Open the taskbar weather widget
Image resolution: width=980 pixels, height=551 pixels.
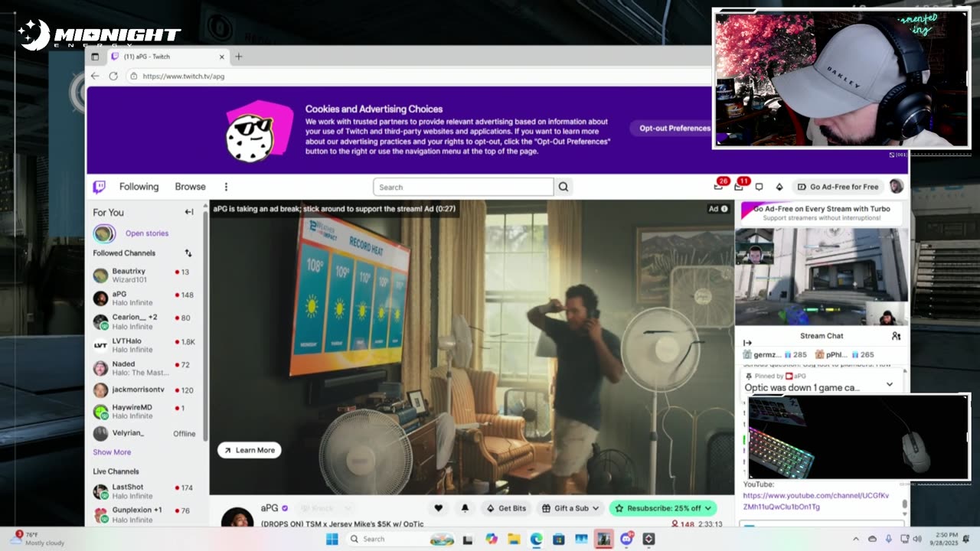[37, 539]
